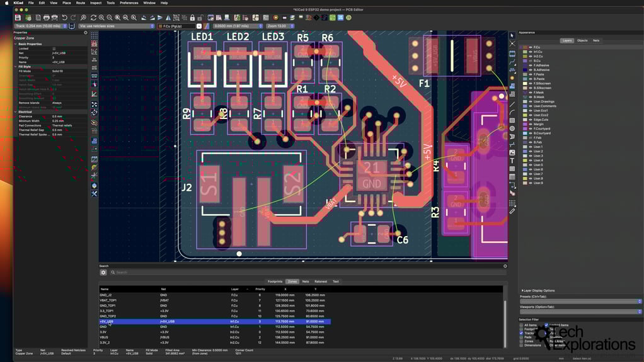Screen dimensions: 644x362
Task: Select the Draw Line tool
Action: point(512,104)
